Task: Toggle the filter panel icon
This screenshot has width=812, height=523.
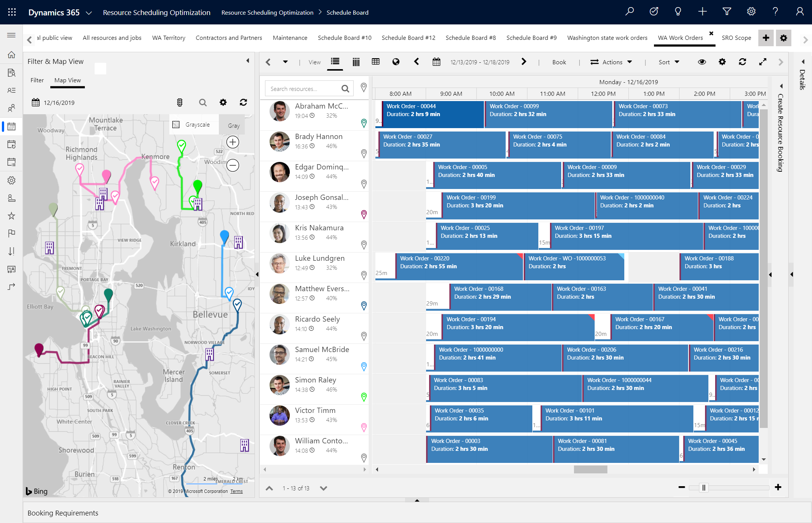Action: 247,61
